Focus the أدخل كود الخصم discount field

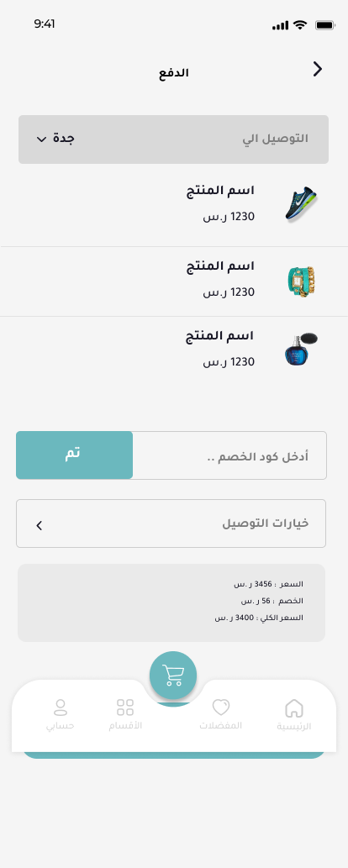coord(229,455)
